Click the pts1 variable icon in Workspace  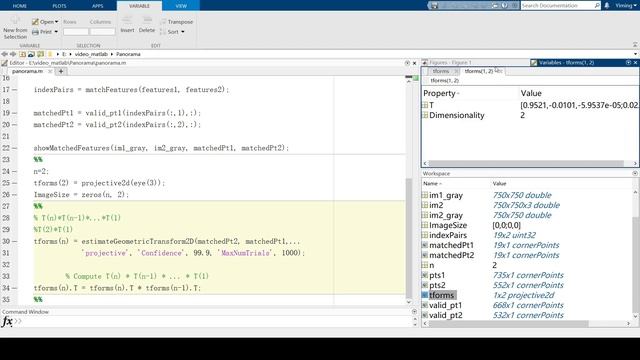[x=425, y=275]
